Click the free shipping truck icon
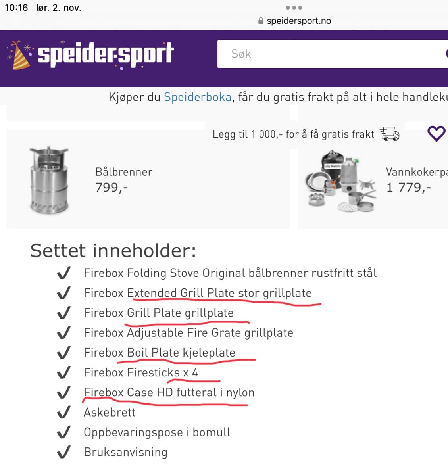Image resolution: width=448 pixels, height=476 pixels. 389,134
